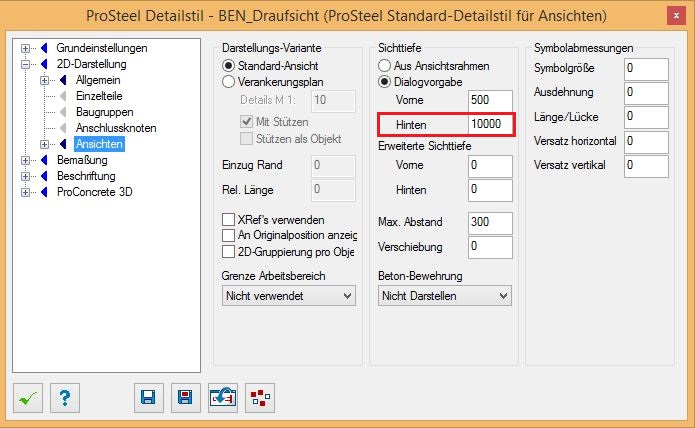
Task: Select Anschlussknoten in the tree
Action: [x=116, y=128]
